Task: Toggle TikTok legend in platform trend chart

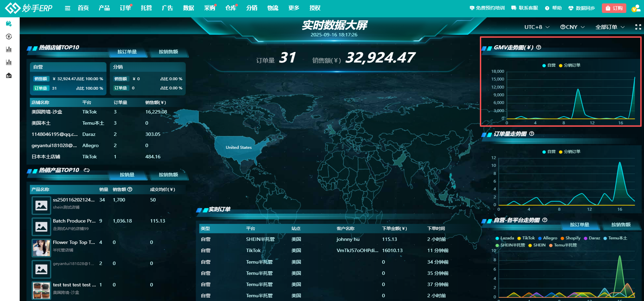Action: click(x=526, y=238)
